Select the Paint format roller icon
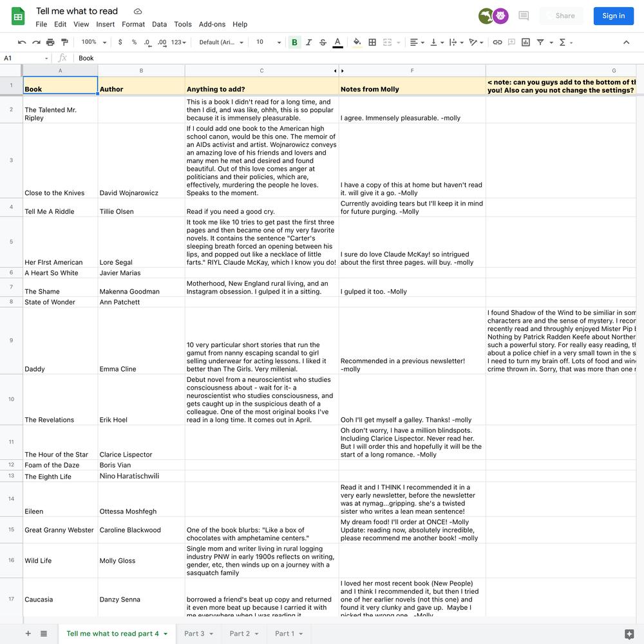Screen dimensions: 644x644 64,43
